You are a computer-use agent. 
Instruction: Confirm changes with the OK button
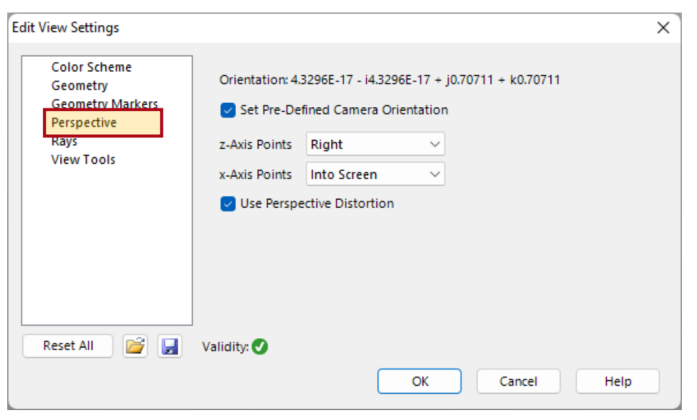(x=419, y=381)
